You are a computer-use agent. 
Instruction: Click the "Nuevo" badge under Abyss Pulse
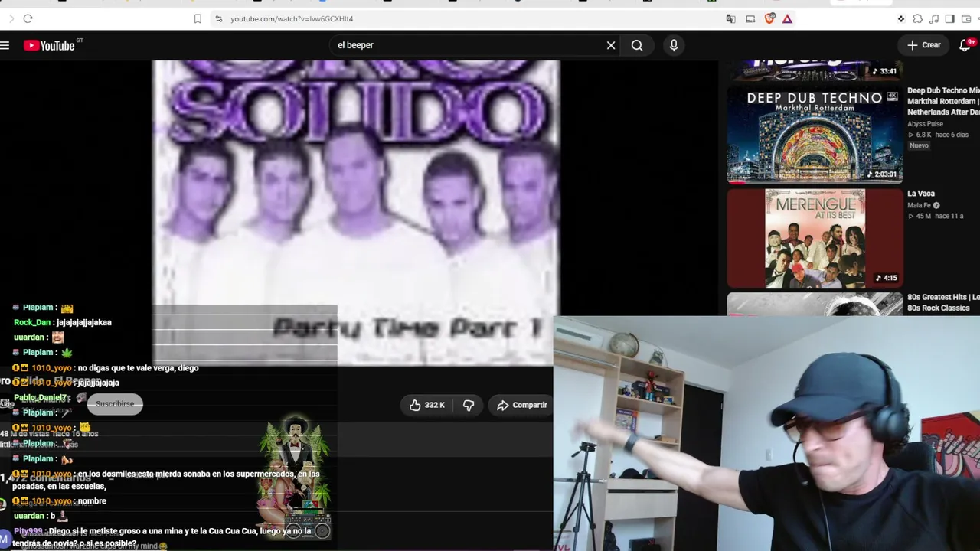[x=919, y=145]
